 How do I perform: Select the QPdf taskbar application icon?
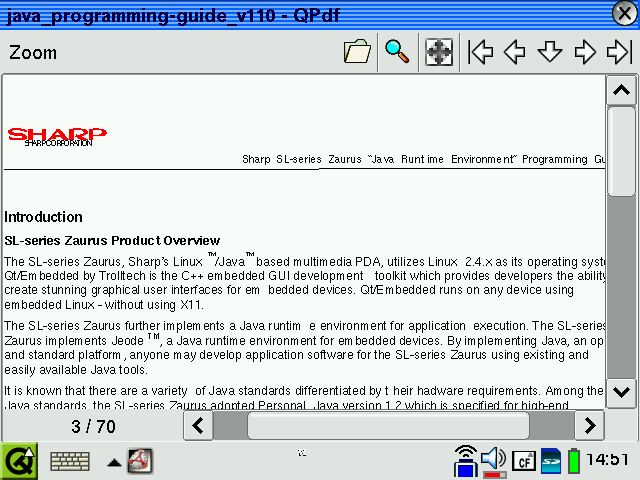tap(140, 461)
